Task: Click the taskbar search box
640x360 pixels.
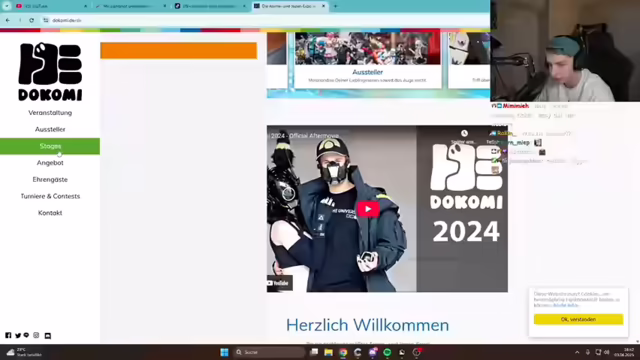Action: [269, 352]
